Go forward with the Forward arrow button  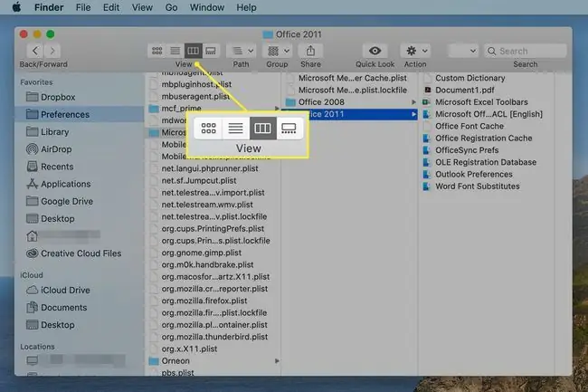[x=52, y=51]
